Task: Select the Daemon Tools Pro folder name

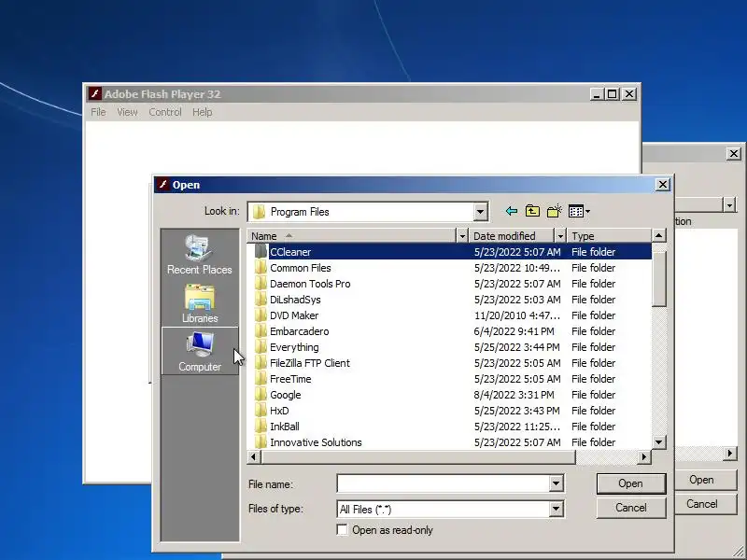Action: [310, 284]
